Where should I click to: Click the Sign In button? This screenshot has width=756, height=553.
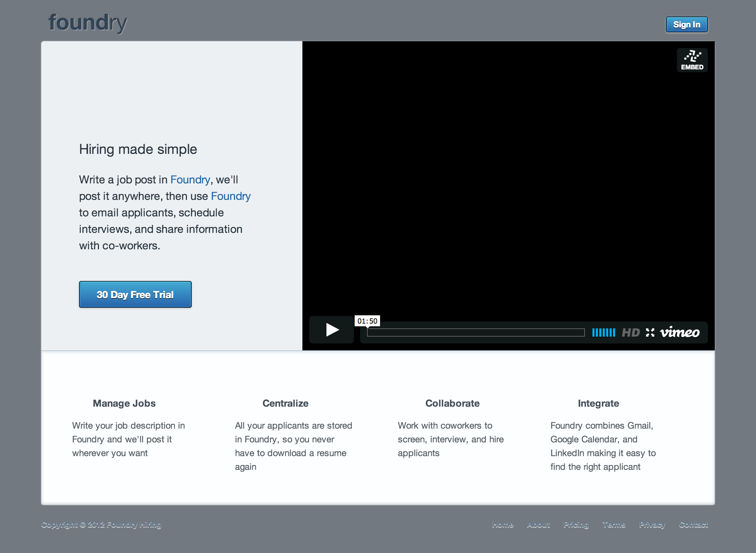coord(687,24)
